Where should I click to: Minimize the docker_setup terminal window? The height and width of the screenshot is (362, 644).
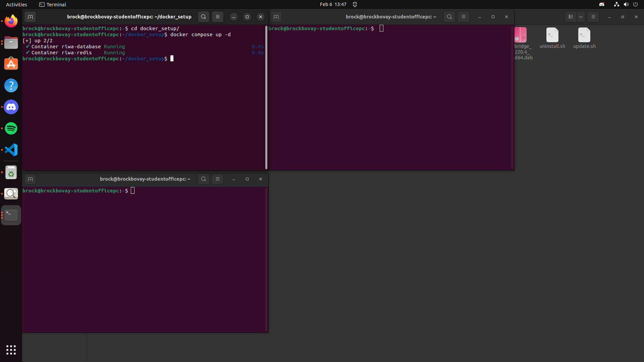click(x=234, y=17)
